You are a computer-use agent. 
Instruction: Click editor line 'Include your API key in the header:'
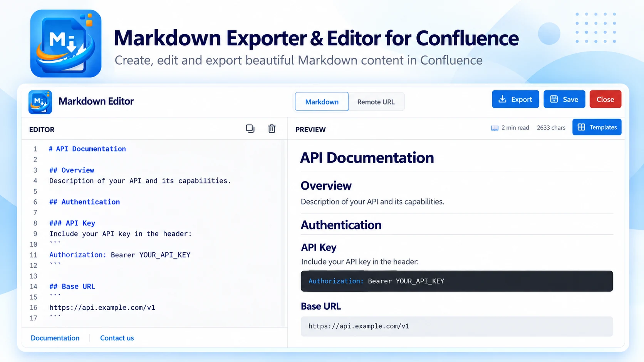click(120, 234)
